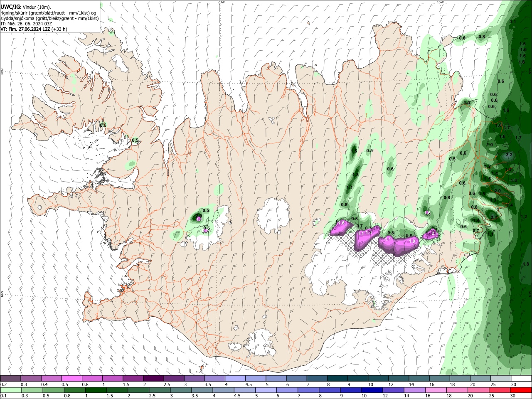The height and width of the screenshot is (399, 532).
Task: Click the '1.7' precipitation value off east coast
Action: [x=518, y=138]
